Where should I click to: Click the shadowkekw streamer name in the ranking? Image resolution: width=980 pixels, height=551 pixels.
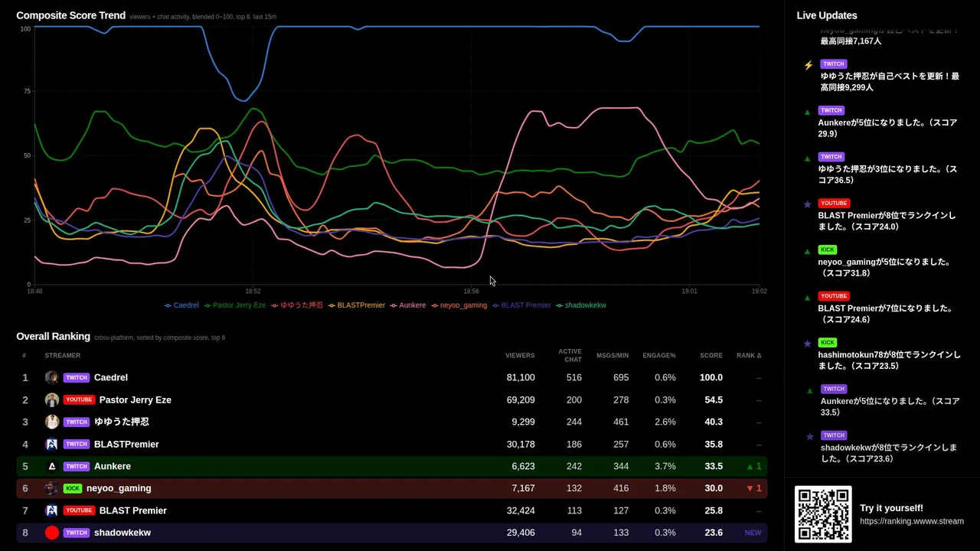[122, 533]
